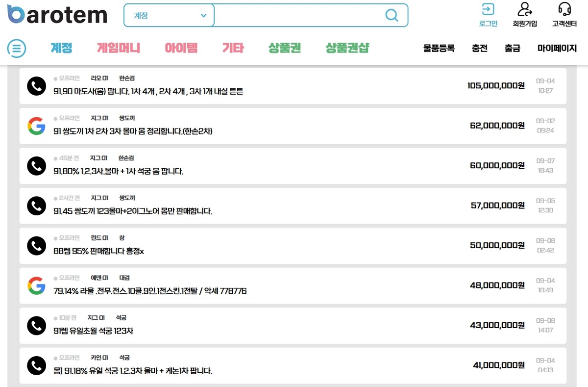Open listing titled 91렙 유일초월 석궁 123차
The width and height of the screenshot is (588, 387).
pyautogui.click(x=93, y=331)
